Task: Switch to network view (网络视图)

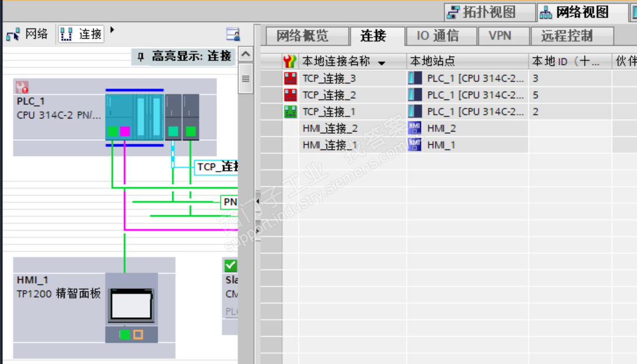Action: click(582, 12)
